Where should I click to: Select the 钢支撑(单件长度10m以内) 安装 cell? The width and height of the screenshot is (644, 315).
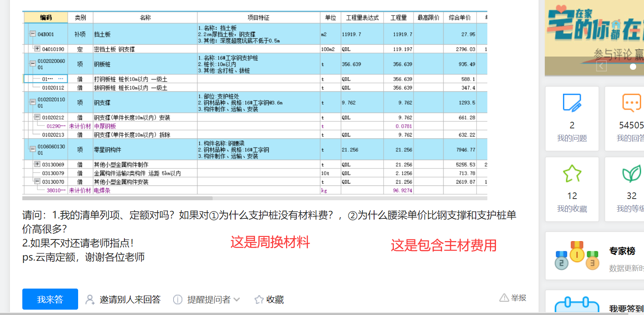(145, 118)
